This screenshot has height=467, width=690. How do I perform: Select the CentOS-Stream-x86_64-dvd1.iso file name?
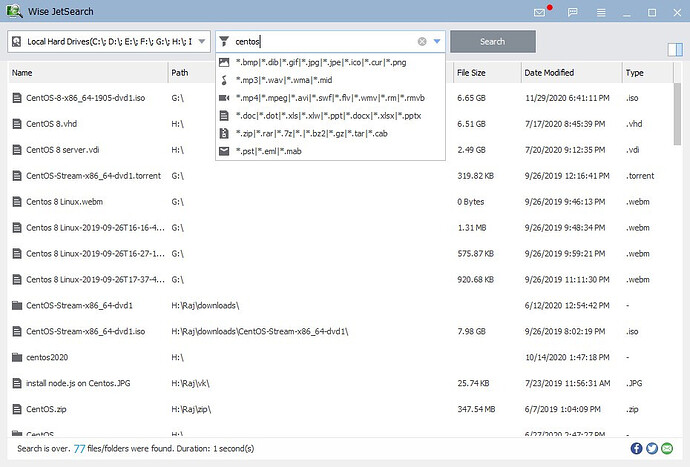85,331
